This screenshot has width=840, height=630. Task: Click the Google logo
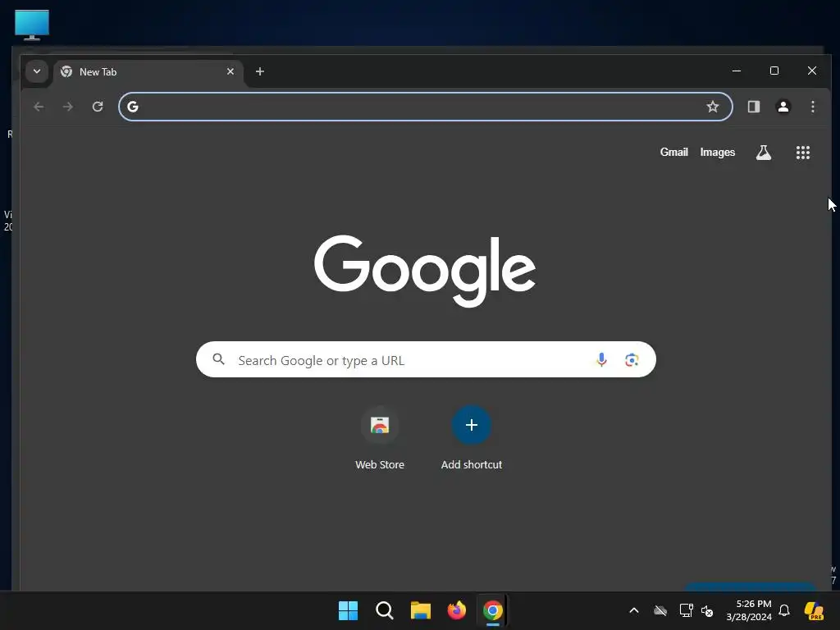[425, 271]
